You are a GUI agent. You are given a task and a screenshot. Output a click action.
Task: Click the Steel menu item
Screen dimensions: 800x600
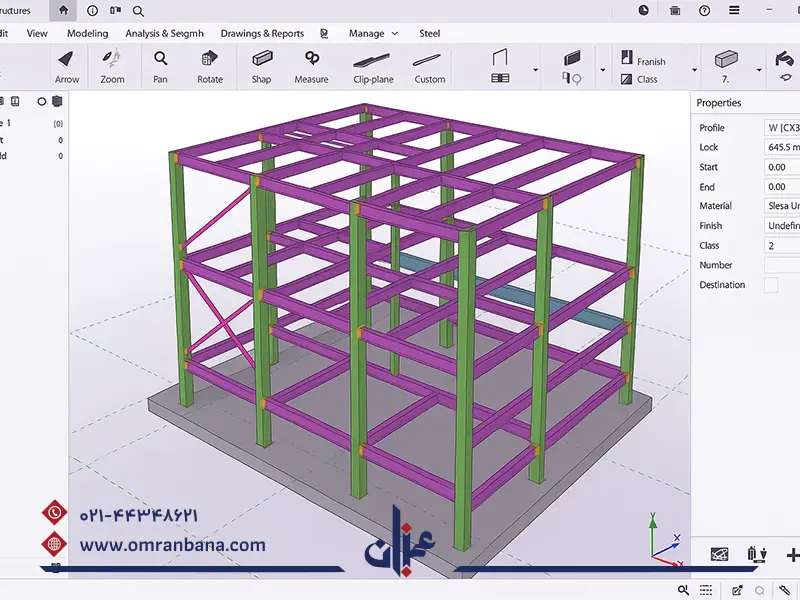[429, 33]
